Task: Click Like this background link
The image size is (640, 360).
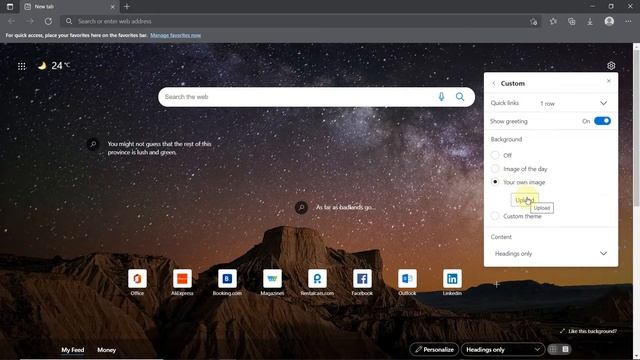Action: (588, 331)
